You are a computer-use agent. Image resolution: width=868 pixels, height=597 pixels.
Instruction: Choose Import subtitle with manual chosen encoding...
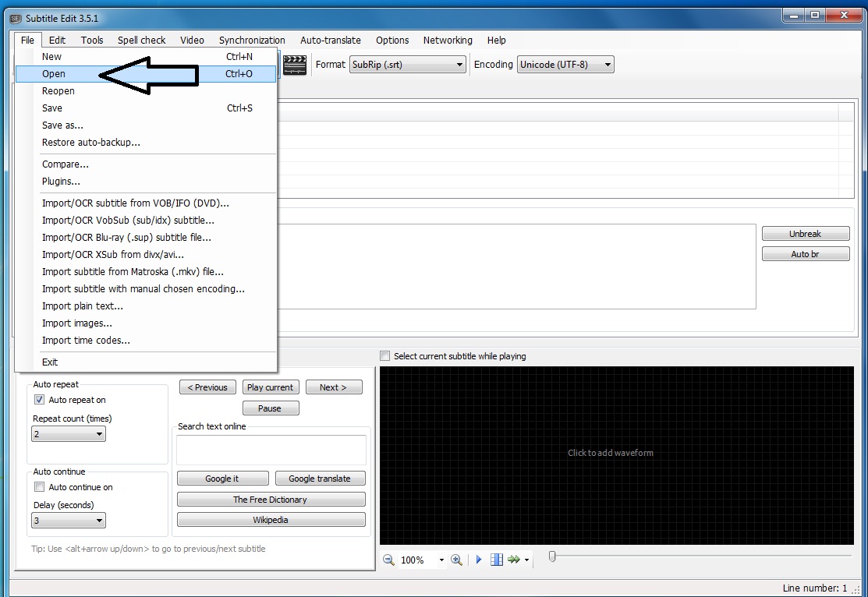click(x=146, y=289)
